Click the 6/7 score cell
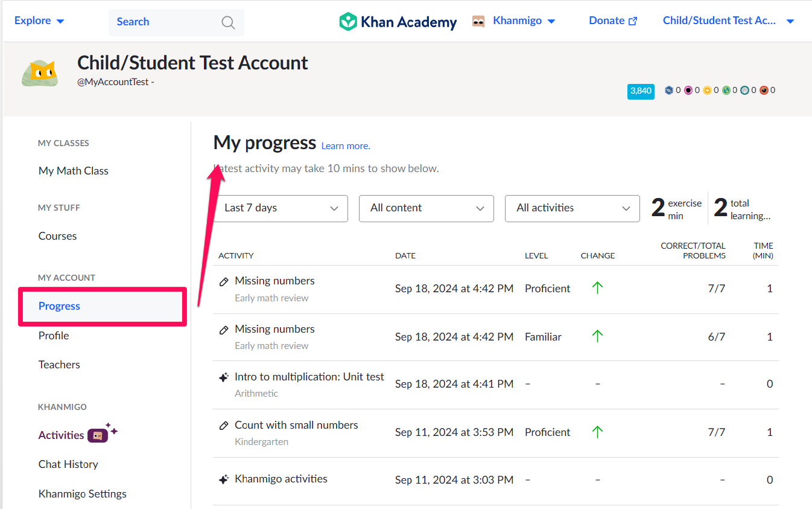The height and width of the screenshot is (509, 812). (717, 337)
